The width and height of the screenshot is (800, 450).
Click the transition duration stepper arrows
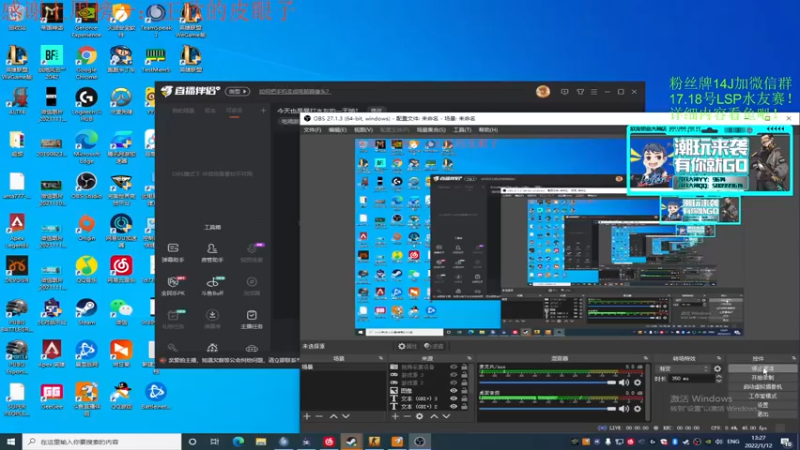pos(719,379)
